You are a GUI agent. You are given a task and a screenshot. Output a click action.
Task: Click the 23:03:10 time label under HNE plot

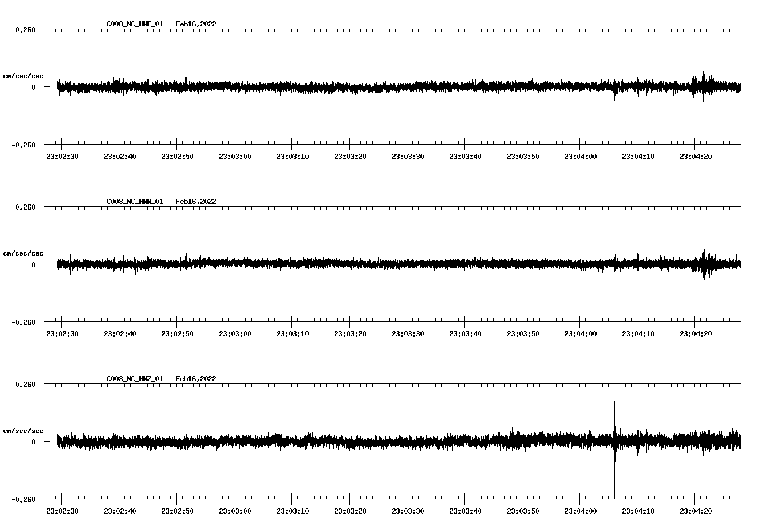pos(293,157)
